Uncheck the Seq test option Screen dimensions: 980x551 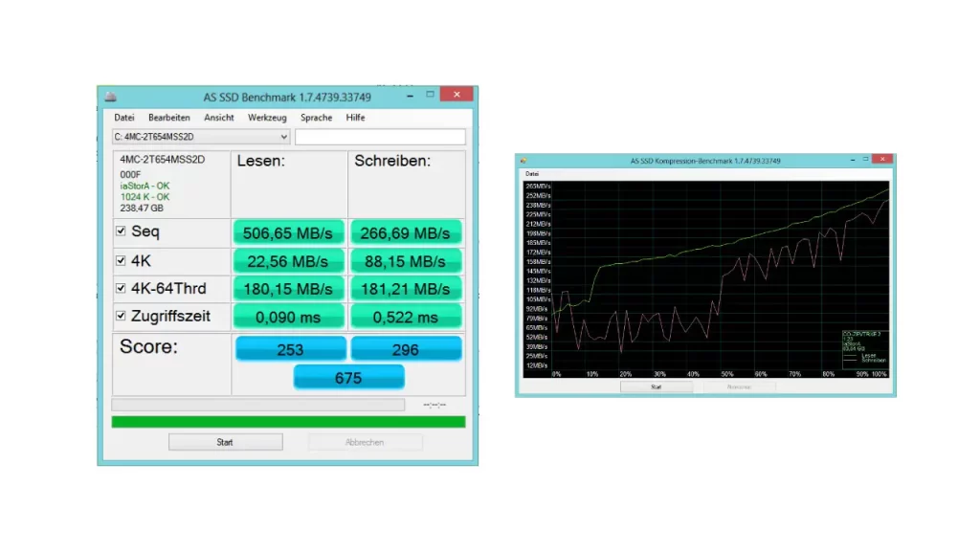click(121, 231)
